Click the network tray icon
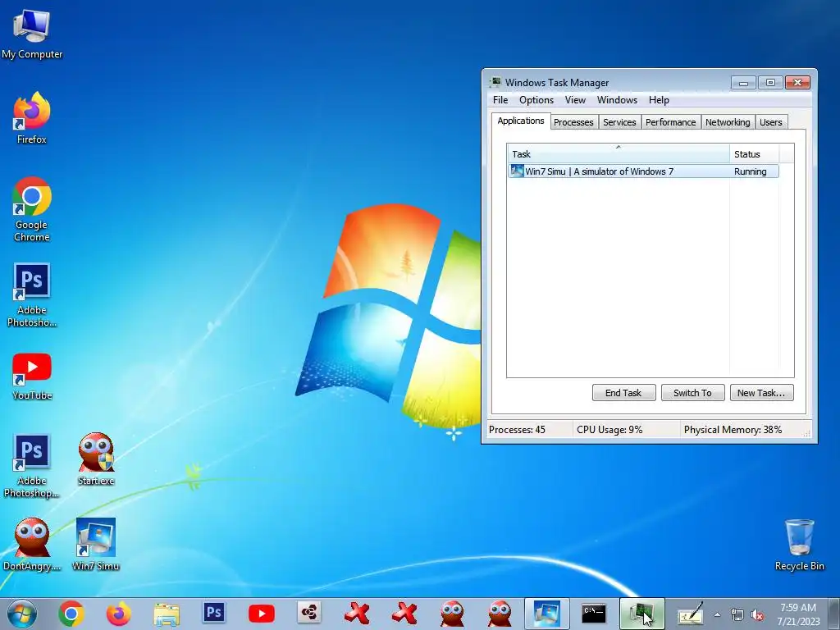The width and height of the screenshot is (840, 630). coord(737,615)
